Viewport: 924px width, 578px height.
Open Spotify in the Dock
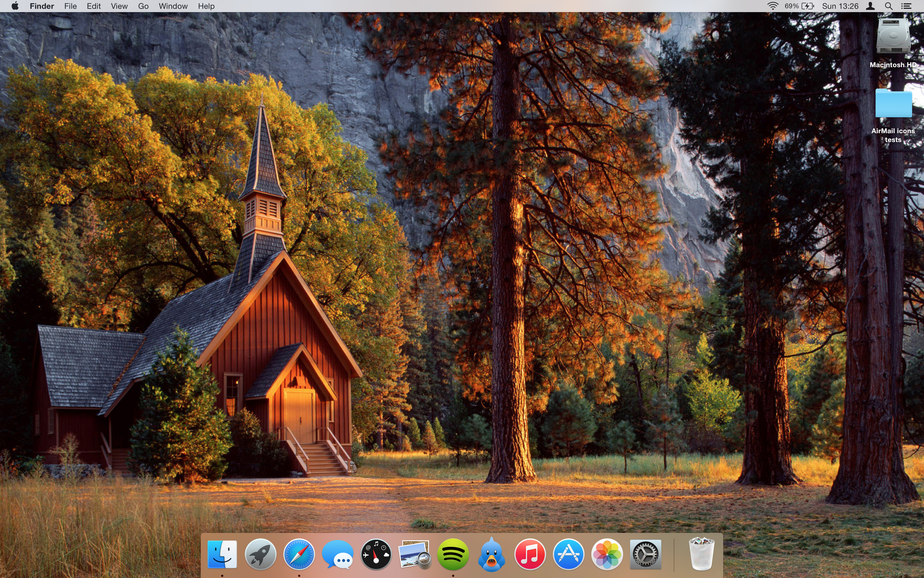[453, 554]
